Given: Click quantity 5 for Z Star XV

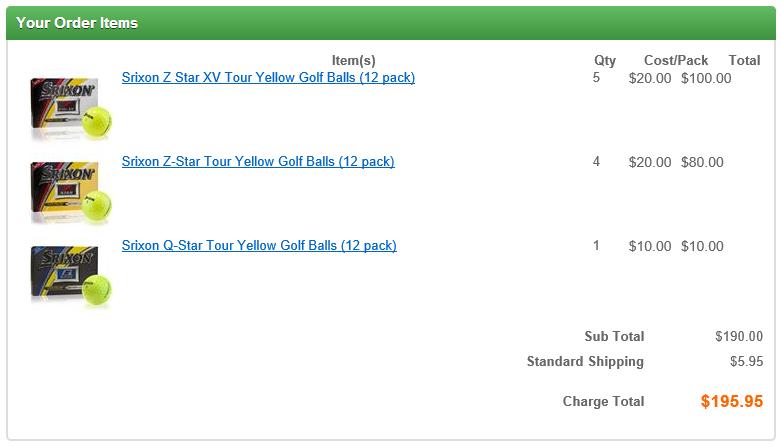Looking at the screenshot, I should 597,77.
